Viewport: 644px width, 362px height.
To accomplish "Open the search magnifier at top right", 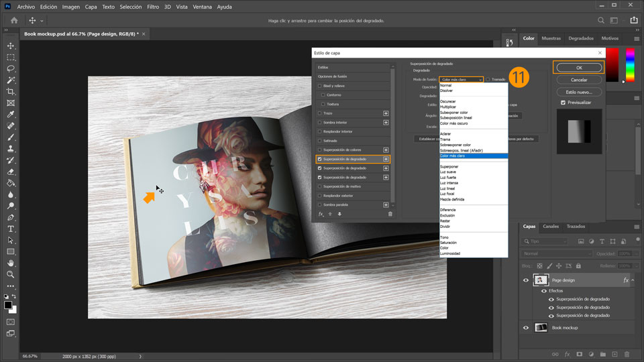I will tap(601, 20).
